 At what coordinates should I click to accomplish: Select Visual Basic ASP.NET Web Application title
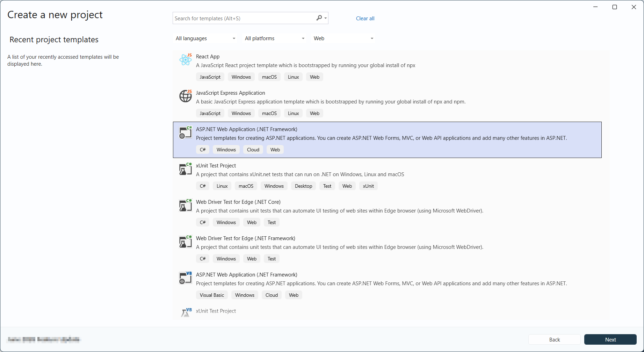click(x=247, y=275)
